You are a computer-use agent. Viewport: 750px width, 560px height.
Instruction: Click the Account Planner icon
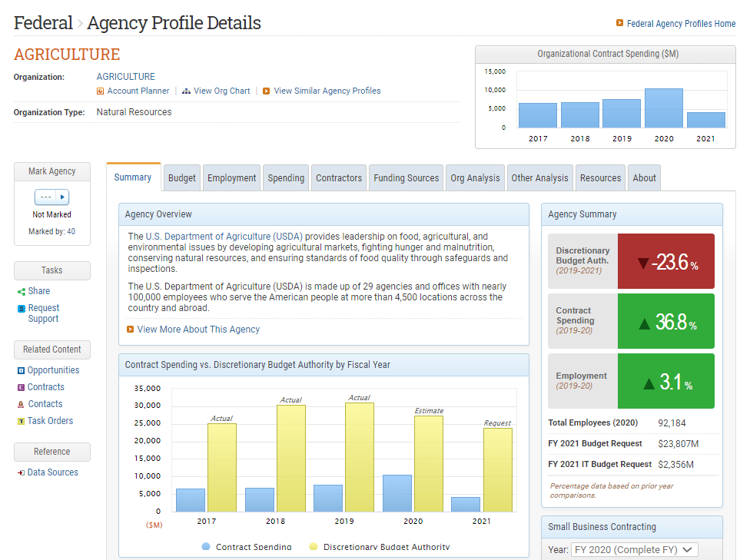[100, 91]
